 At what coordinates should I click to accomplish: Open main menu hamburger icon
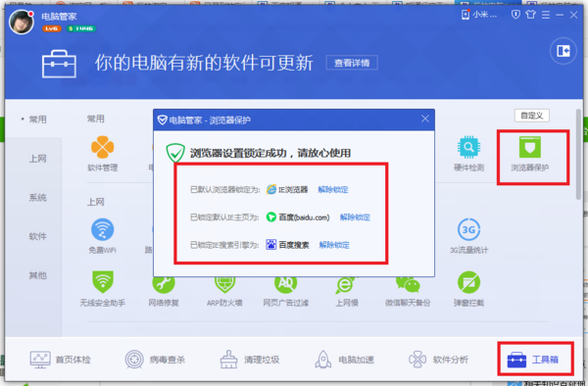point(546,15)
